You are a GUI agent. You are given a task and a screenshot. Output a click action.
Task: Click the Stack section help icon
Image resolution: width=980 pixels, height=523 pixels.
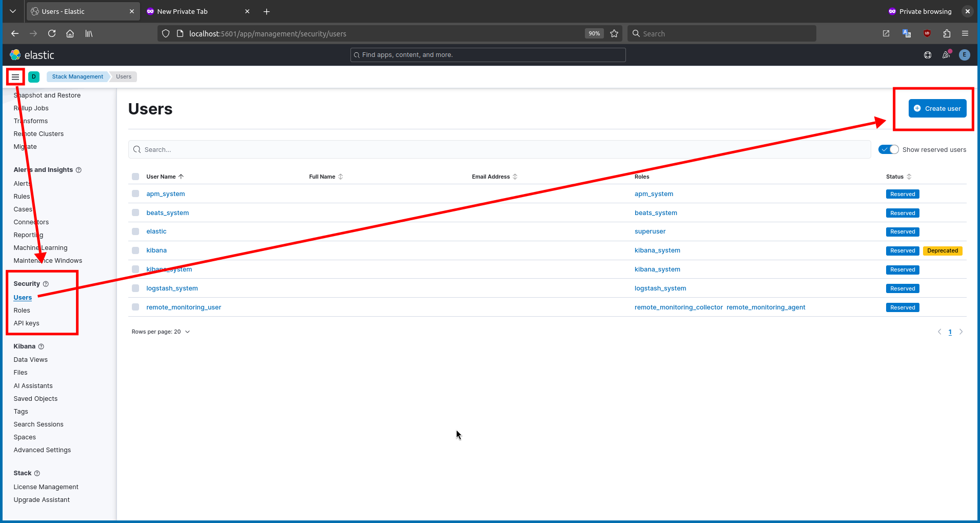(37, 473)
